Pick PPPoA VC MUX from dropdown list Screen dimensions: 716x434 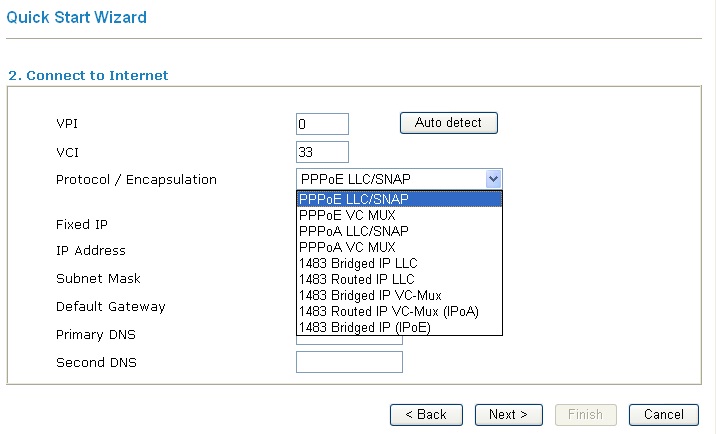[399, 247]
